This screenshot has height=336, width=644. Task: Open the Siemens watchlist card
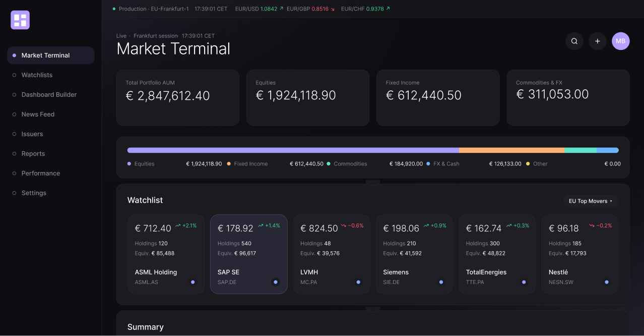pyautogui.click(x=414, y=254)
